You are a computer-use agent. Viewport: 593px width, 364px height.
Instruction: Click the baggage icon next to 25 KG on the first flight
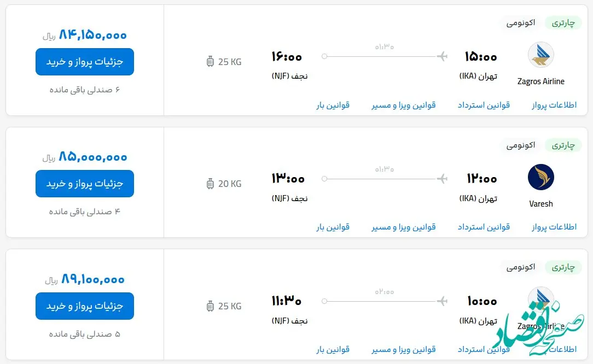tap(210, 62)
